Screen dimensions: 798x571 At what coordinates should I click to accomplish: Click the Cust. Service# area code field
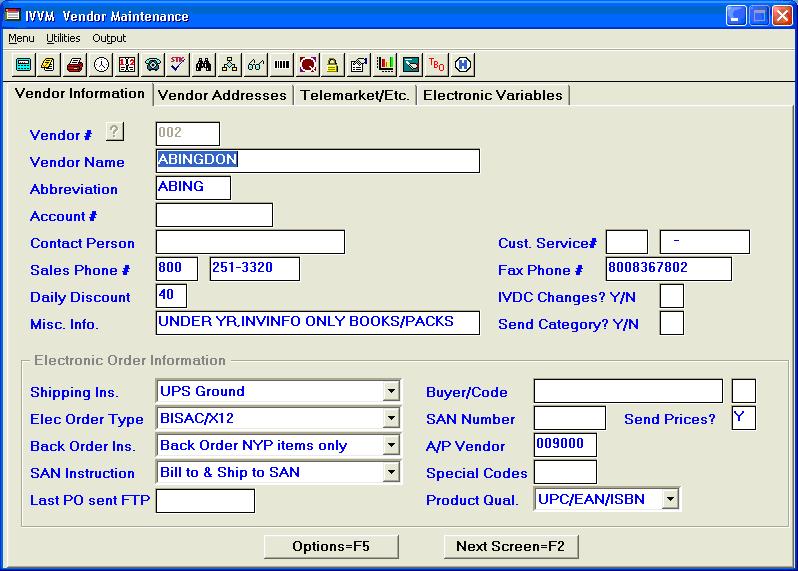coord(627,242)
